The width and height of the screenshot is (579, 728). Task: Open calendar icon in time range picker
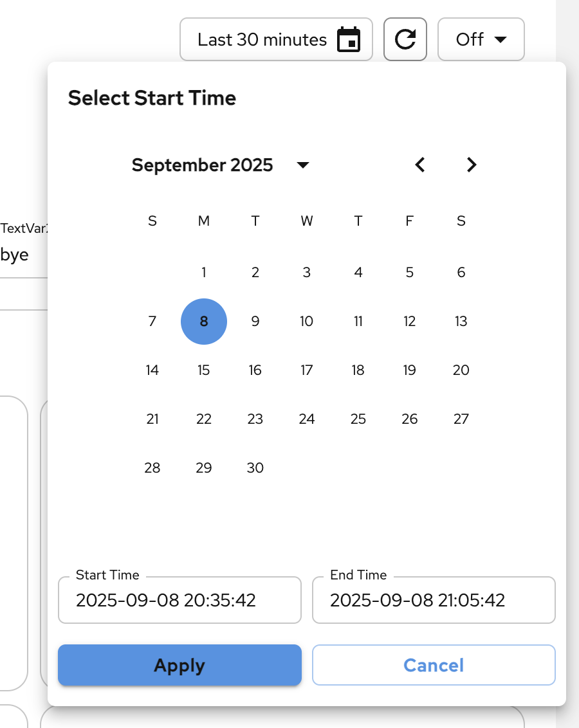pos(349,40)
